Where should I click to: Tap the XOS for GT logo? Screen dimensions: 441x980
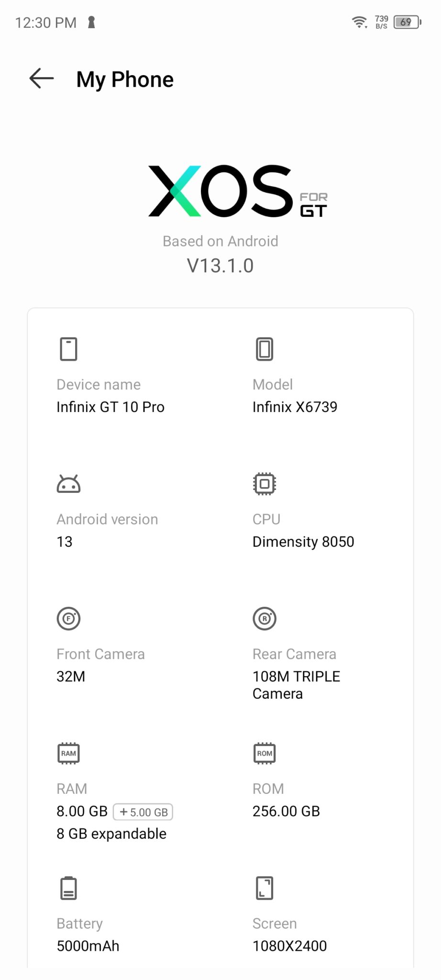pyautogui.click(x=237, y=191)
